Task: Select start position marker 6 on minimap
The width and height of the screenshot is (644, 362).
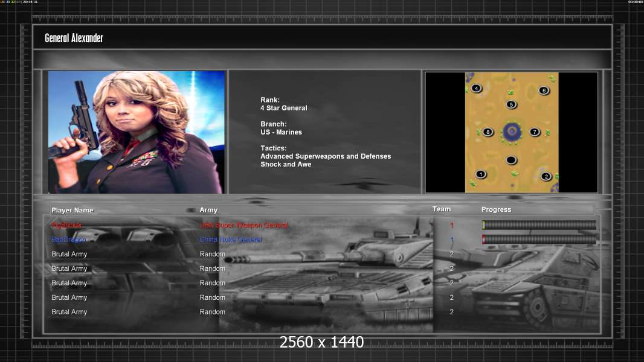Action: pos(544,90)
